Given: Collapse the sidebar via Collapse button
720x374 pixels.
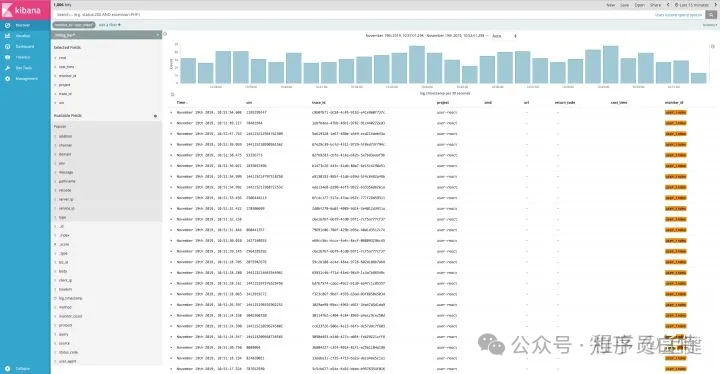Looking at the screenshot, I should tap(18, 368).
